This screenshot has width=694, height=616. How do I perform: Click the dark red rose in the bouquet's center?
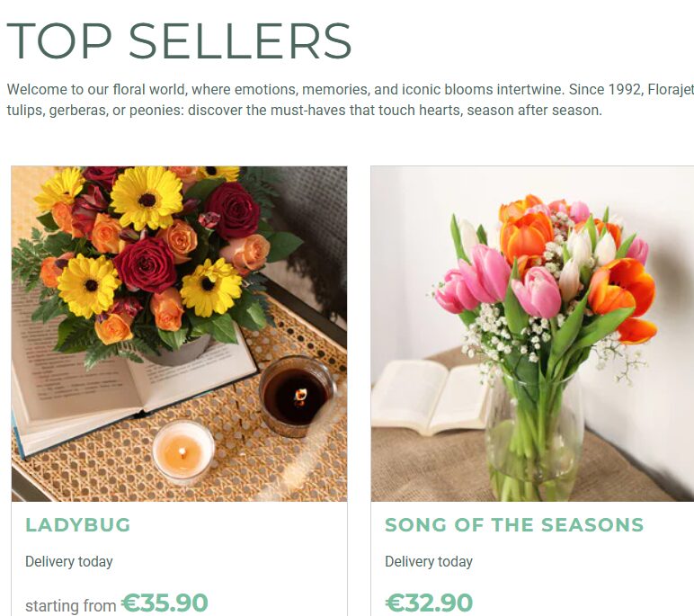144,263
